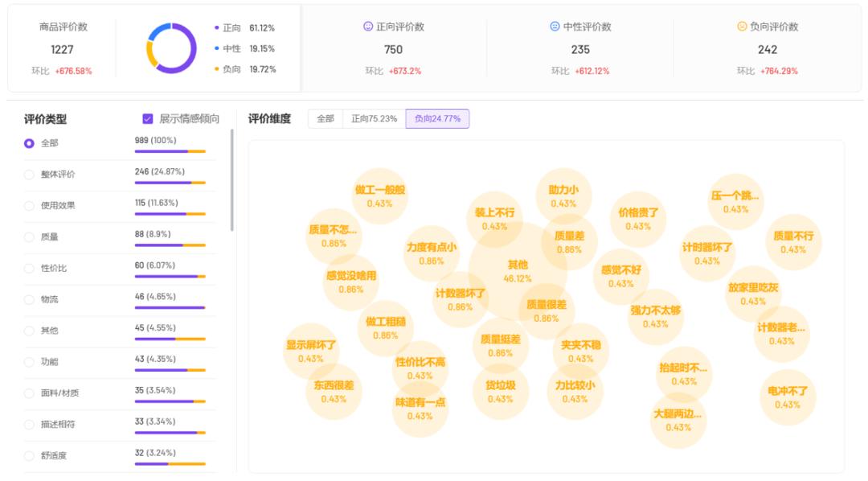This screenshot has width=868, height=481.
Task: Click the large 其他 46.12% bubble
Action: point(518,272)
